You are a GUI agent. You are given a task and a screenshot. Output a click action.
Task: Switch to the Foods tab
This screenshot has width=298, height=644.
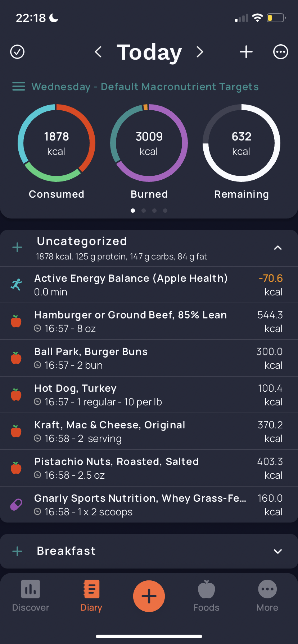pyautogui.click(x=207, y=596)
